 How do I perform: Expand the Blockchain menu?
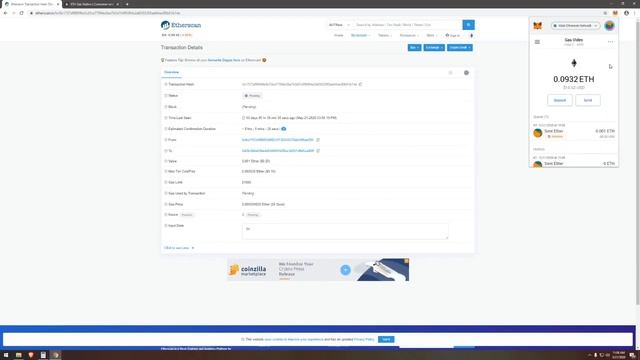pos(360,36)
